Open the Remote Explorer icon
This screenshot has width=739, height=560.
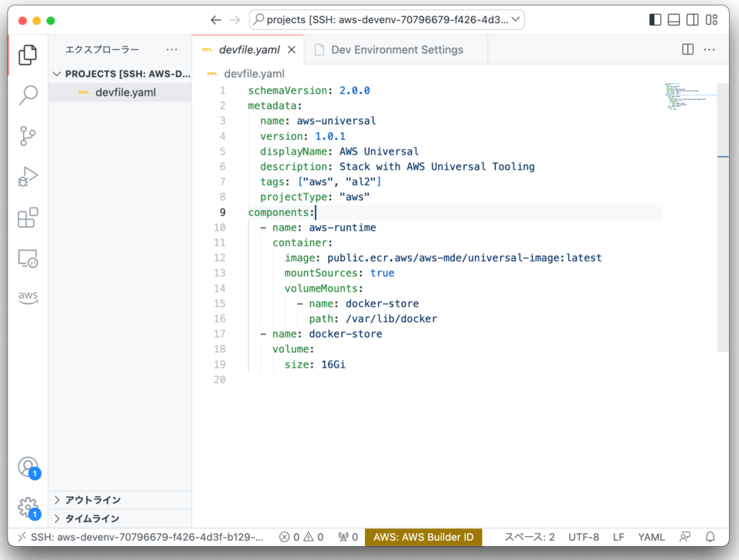(28, 258)
